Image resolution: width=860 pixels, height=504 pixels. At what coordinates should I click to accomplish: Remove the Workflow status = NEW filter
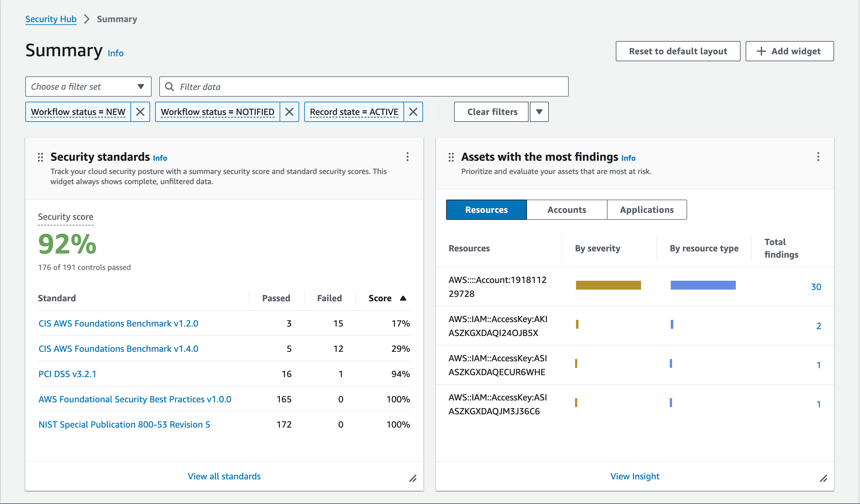click(x=140, y=112)
